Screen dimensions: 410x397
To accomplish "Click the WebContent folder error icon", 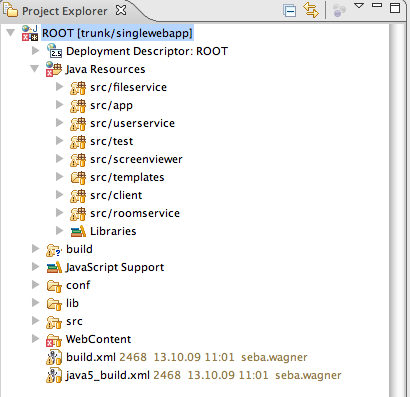I will 54,340.
